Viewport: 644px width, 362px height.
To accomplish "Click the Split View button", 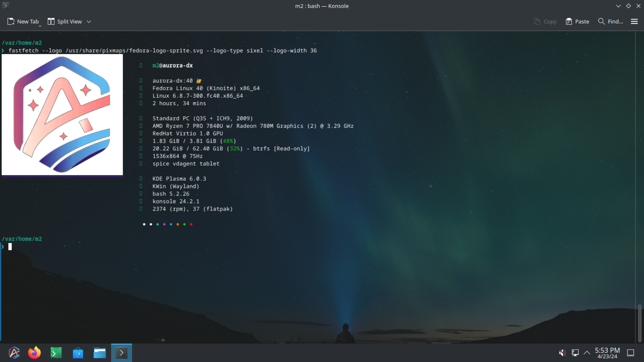I will click(x=65, y=21).
